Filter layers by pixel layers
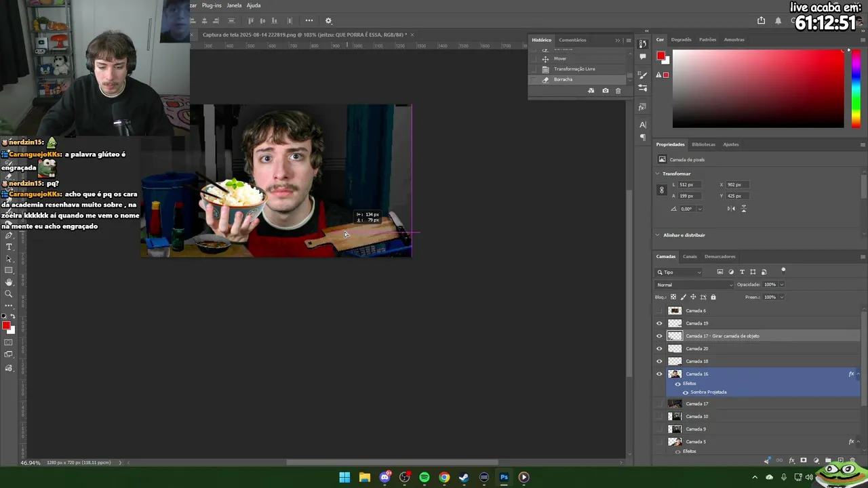 pos(720,272)
